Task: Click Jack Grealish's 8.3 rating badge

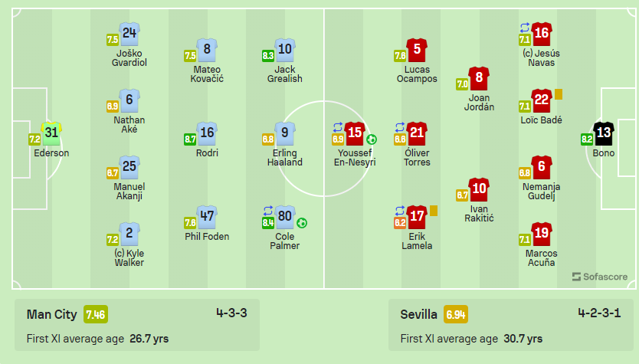Action: click(x=268, y=55)
